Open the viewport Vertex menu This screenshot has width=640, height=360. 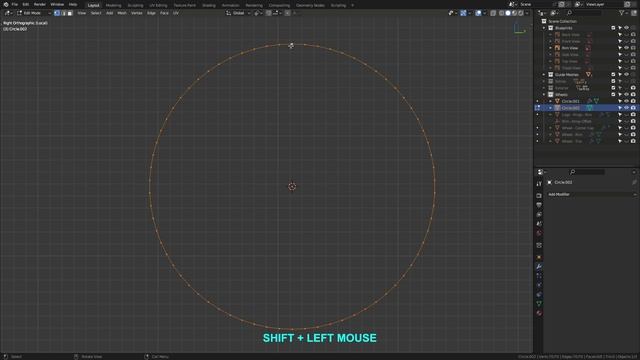(x=137, y=13)
